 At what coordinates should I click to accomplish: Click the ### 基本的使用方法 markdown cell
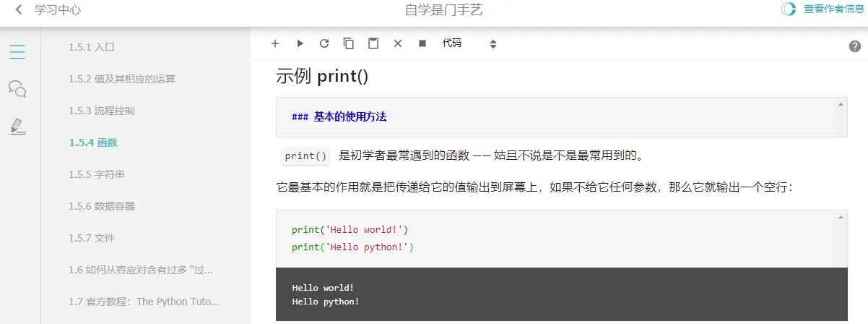coord(561,117)
